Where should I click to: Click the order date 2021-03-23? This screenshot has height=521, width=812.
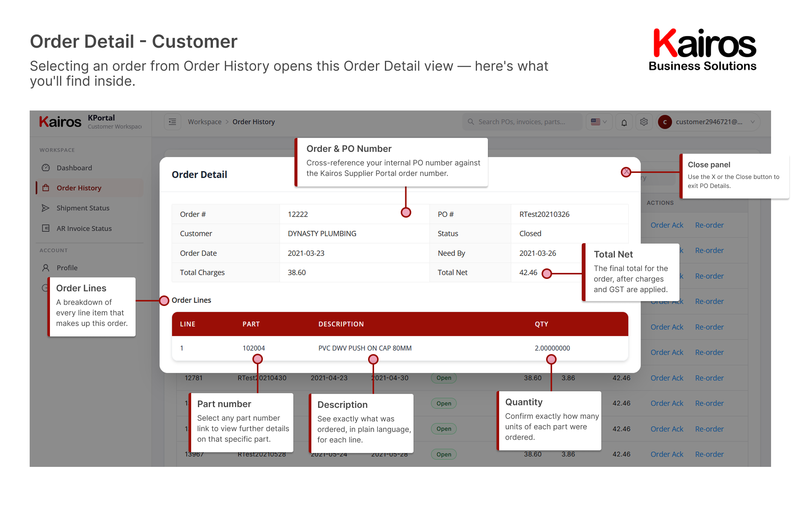306,253
